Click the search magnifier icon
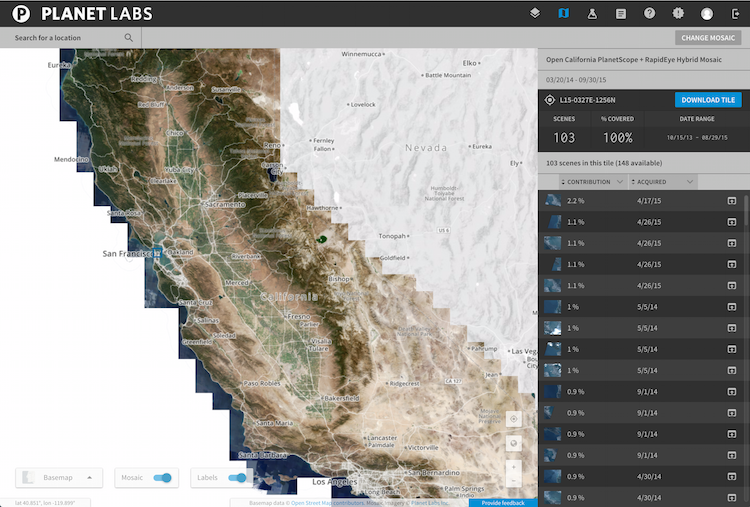Image resolution: width=750 pixels, height=507 pixels. tap(129, 37)
